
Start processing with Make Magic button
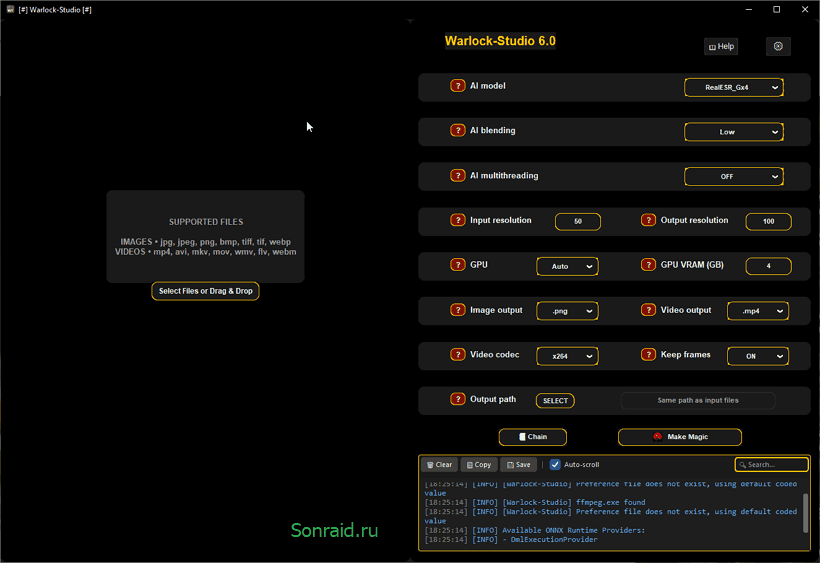[x=680, y=436]
